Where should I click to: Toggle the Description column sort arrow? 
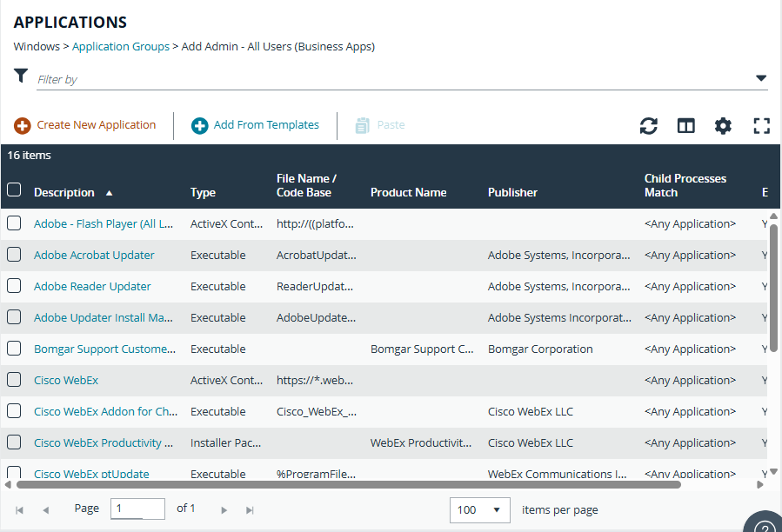107,192
